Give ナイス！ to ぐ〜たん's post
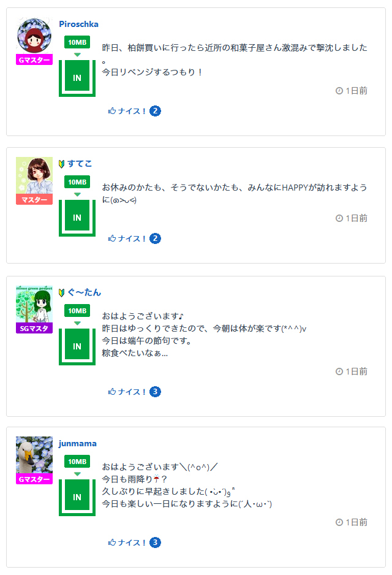Image resolution: width=392 pixels, height=575 pixels. [x=127, y=392]
